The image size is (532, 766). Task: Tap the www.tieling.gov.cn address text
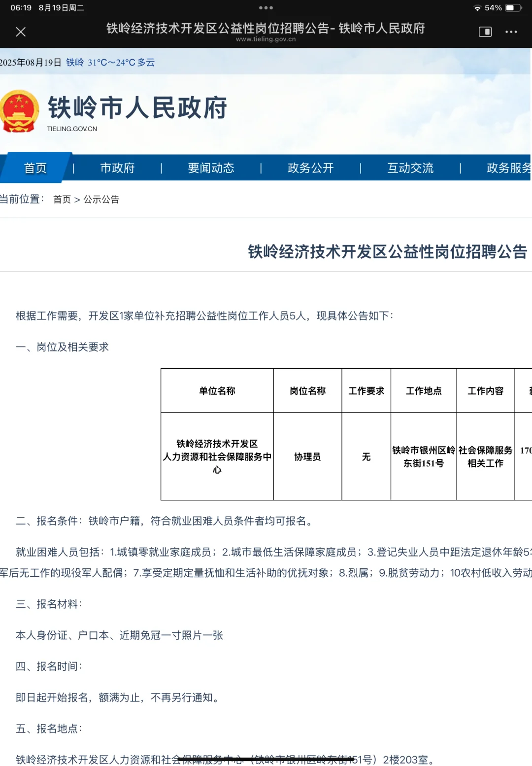pyautogui.click(x=266, y=39)
